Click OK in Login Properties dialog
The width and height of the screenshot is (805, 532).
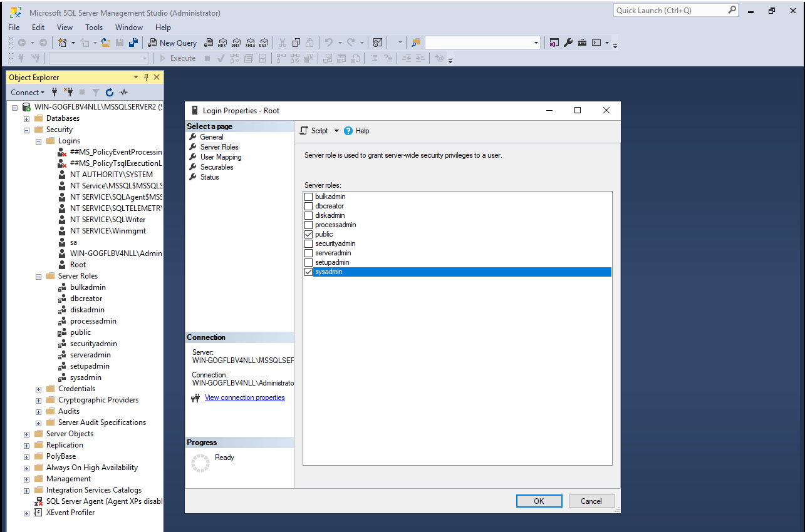click(539, 501)
